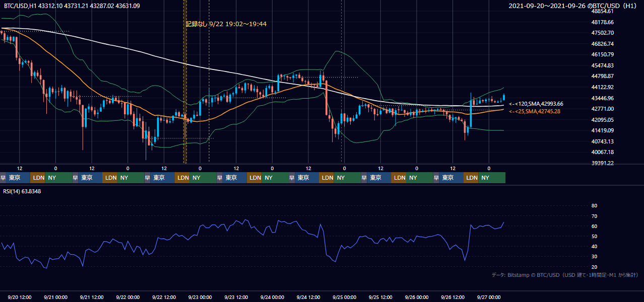
Task: Click RSI scale value 70
Action: point(594,216)
